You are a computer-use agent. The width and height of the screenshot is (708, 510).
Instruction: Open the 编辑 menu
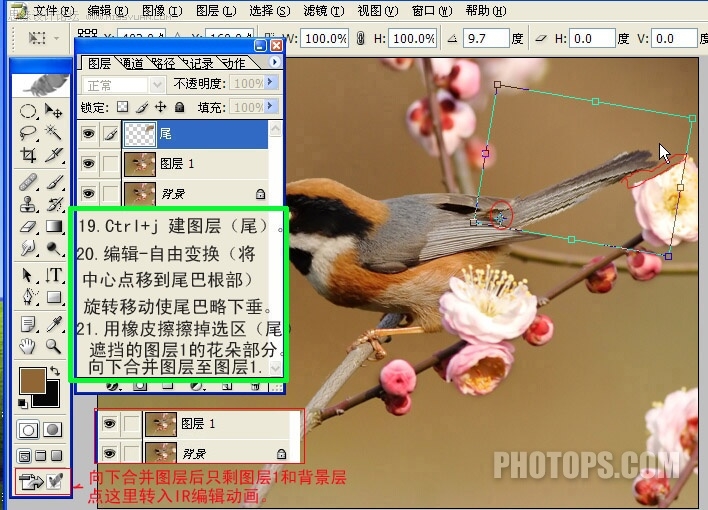click(108, 11)
